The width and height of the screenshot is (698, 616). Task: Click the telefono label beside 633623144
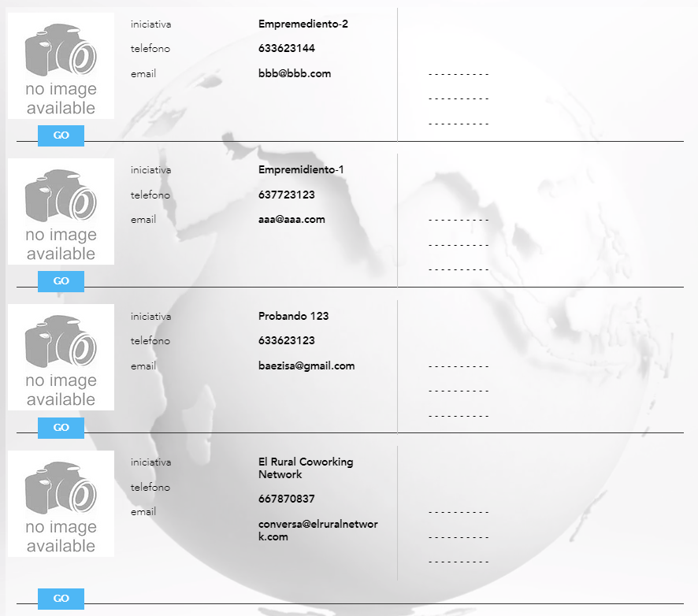150,49
